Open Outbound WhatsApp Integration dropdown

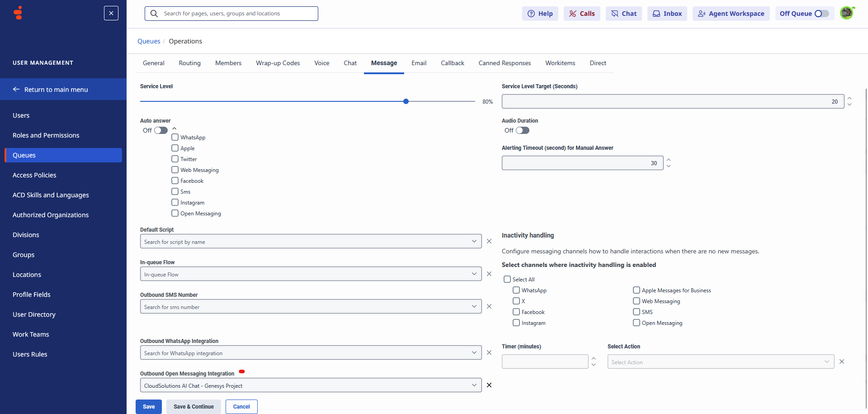(474, 353)
